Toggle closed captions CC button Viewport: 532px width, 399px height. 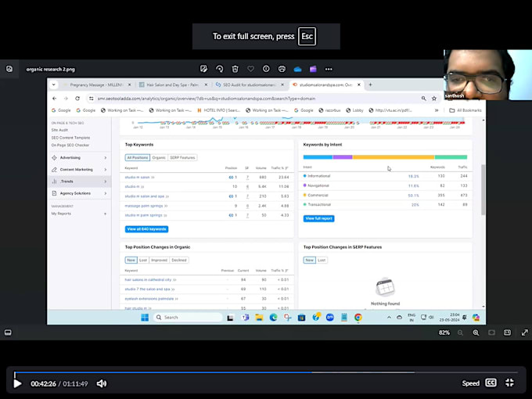491,383
